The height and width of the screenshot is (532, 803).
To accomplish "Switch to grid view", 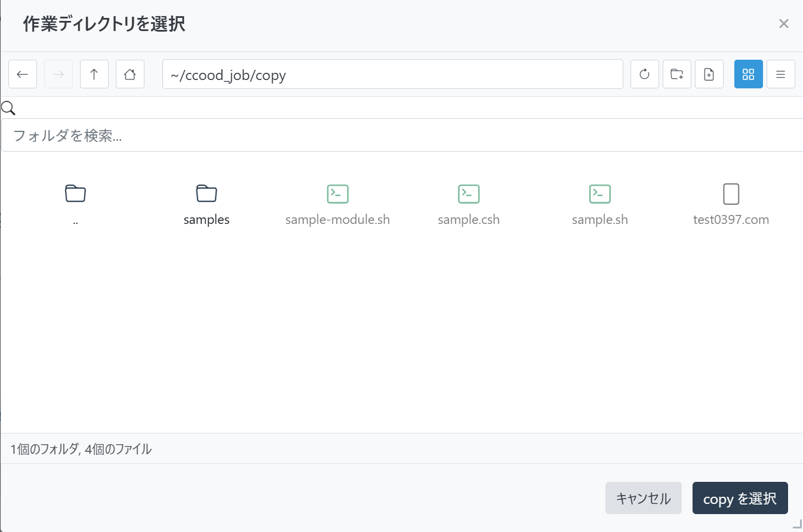I will pos(749,74).
